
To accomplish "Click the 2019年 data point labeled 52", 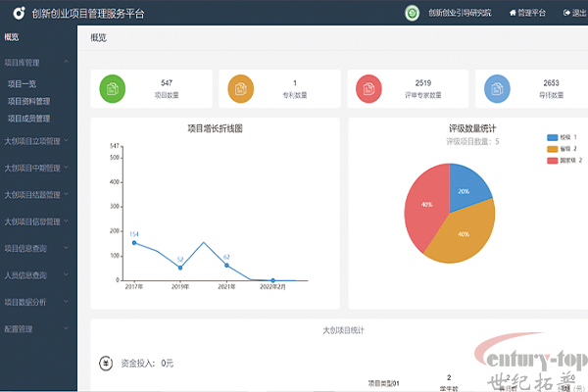I will tap(180, 268).
